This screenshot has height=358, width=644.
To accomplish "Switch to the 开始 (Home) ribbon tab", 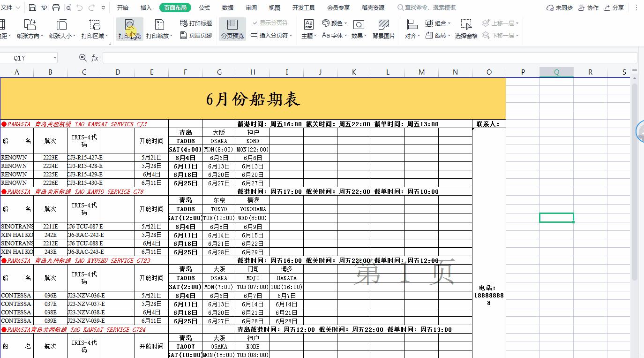I will [123, 8].
